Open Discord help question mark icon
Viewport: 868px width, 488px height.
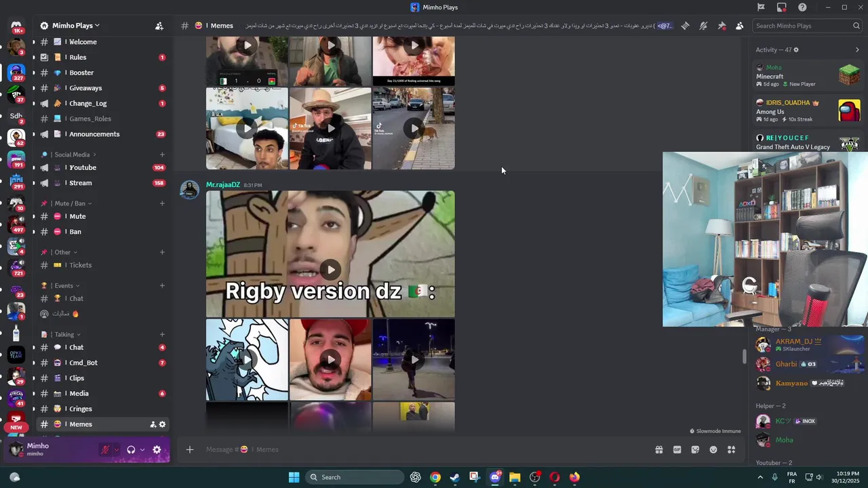coord(802,7)
